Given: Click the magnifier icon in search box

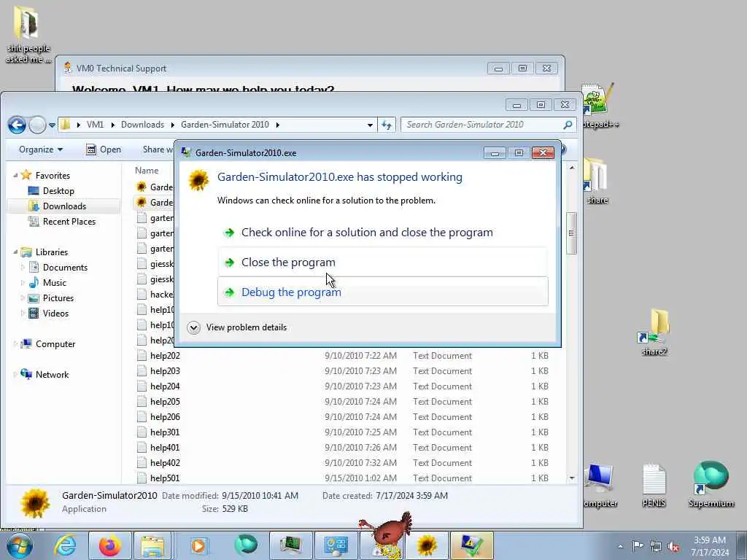Looking at the screenshot, I should click(568, 125).
